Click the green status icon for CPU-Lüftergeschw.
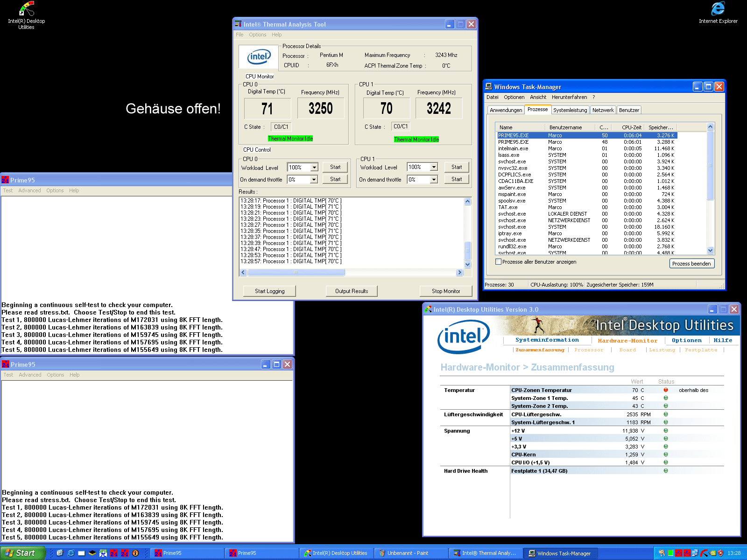 point(666,414)
